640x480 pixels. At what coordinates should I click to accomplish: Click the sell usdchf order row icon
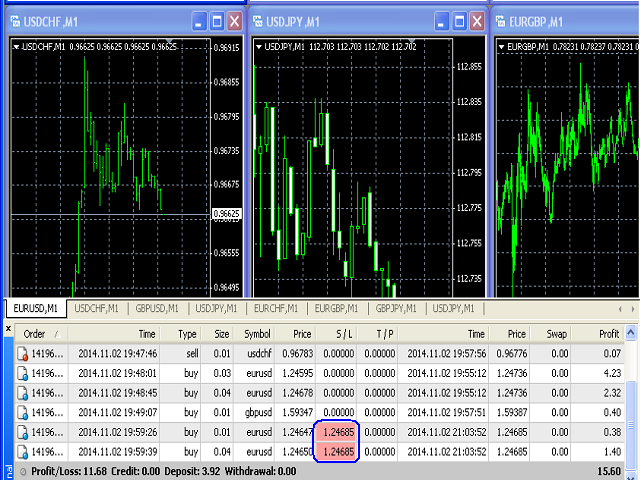point(21,353)
